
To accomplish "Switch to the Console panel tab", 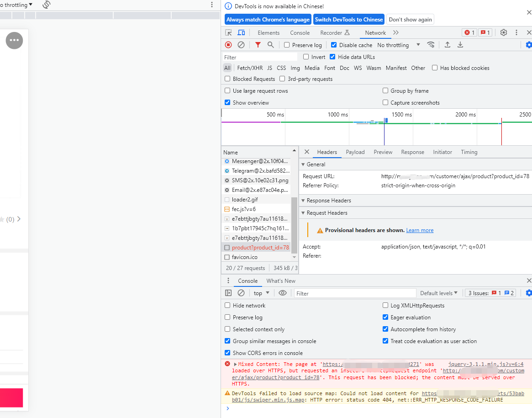I will pyautogui.click(x=300, y=32).
